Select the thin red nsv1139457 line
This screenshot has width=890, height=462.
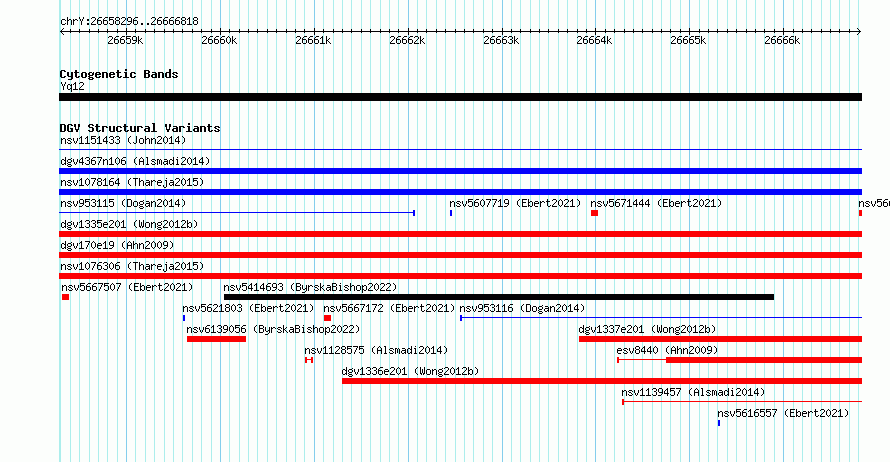point(742,402)
